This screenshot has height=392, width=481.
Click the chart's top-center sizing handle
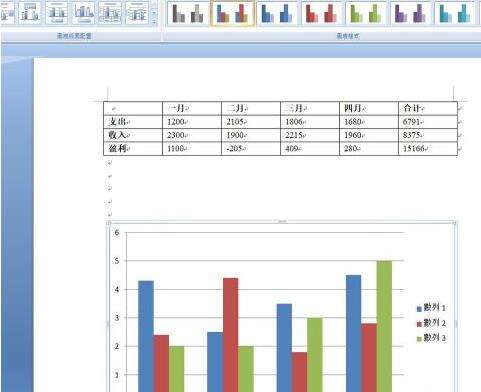point(282,221)
